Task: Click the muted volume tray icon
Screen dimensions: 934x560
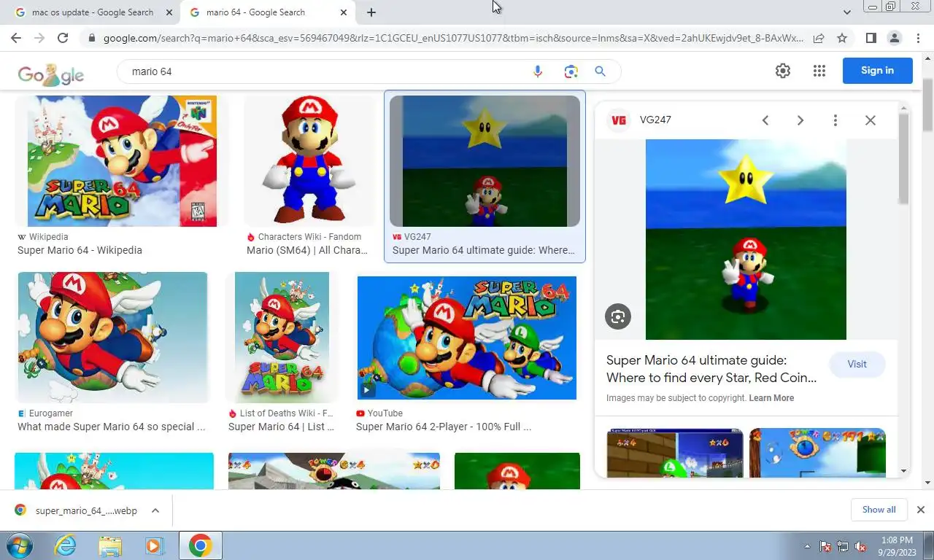Action: (860, 546)
